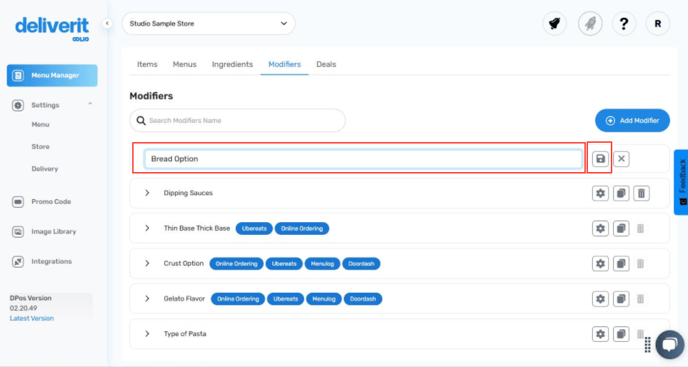Click the rocket icon in header
The image size is (688, 367).
point(590,23)
